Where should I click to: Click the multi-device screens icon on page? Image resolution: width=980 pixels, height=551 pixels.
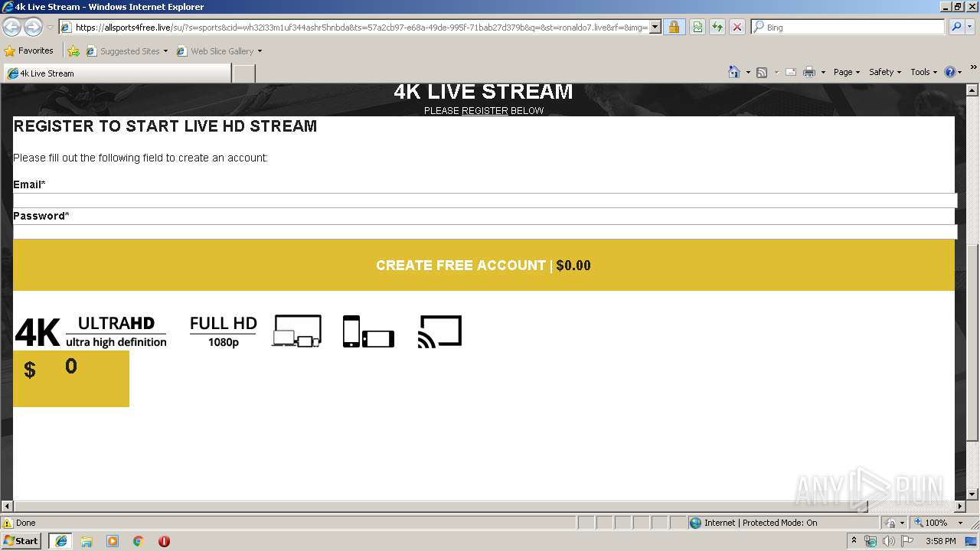tap(296, 331)
